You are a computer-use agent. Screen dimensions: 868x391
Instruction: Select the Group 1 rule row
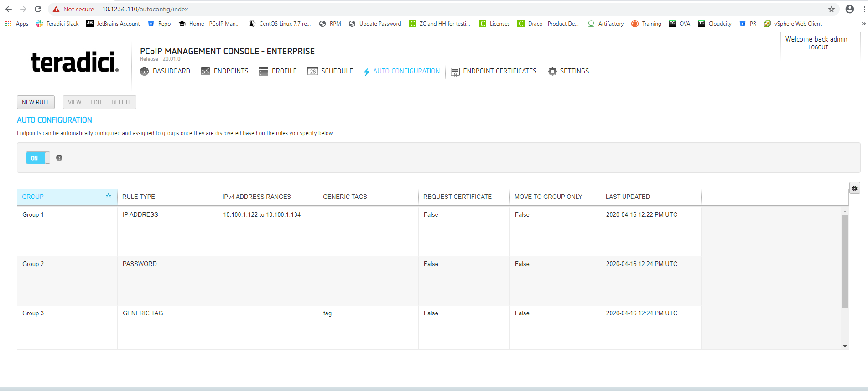point(359,231)
